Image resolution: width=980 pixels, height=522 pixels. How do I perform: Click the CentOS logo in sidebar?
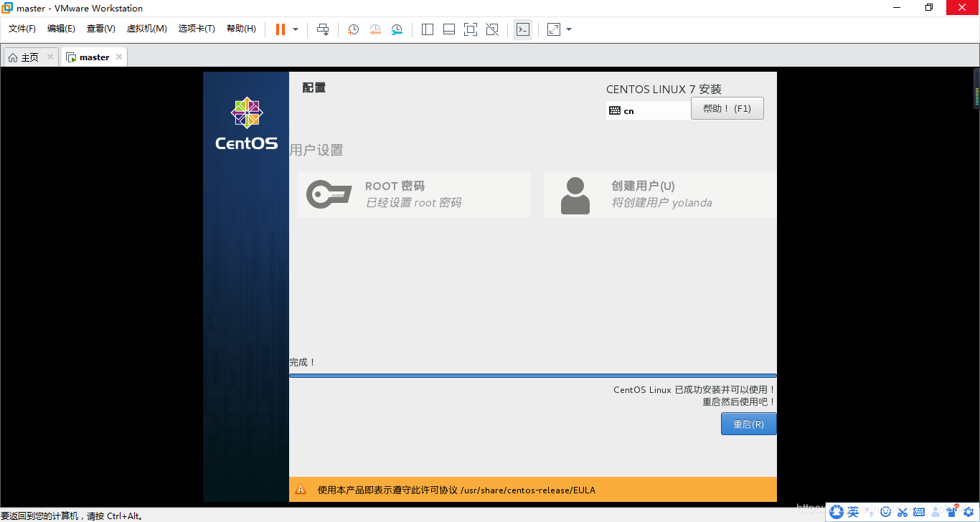click(246, 123)
